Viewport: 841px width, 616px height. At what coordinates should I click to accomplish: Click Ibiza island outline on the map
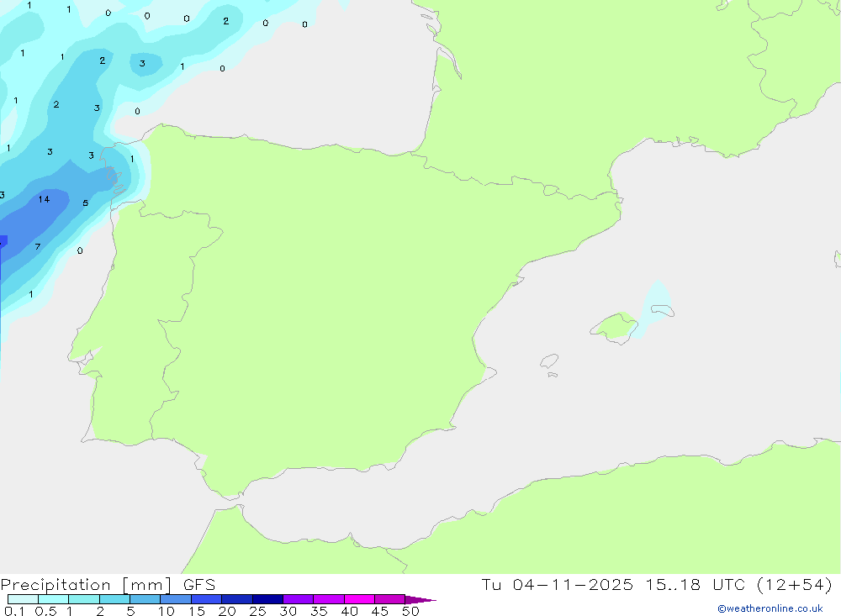click(x=549, y=361)
